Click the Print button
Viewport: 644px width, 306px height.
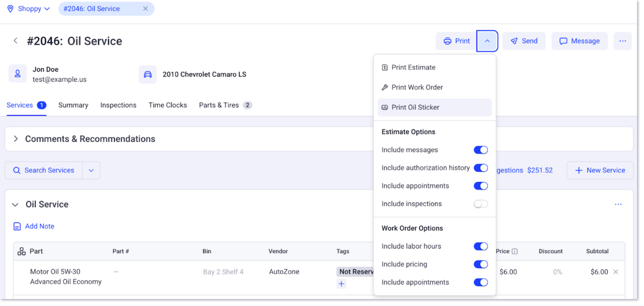click(456, 41)
